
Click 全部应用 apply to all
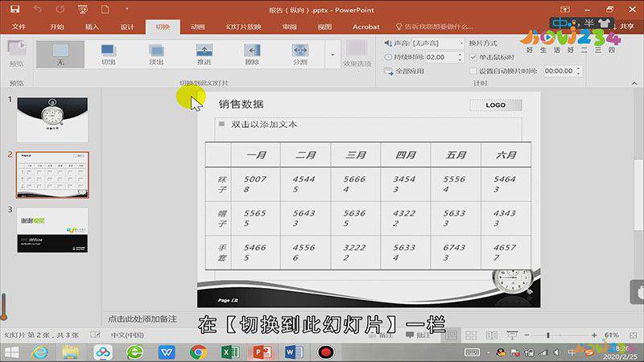point(405,71)
